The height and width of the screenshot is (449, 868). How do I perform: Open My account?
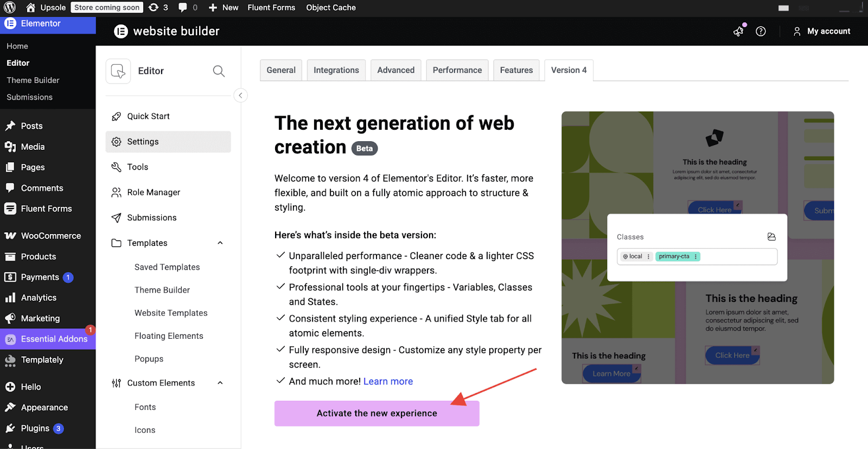coord(822,31)
